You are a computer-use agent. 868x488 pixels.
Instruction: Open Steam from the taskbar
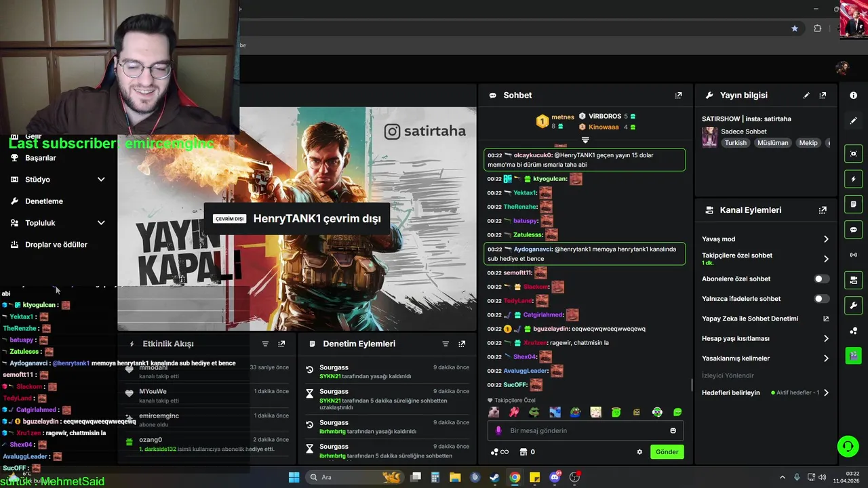point(495,477)
